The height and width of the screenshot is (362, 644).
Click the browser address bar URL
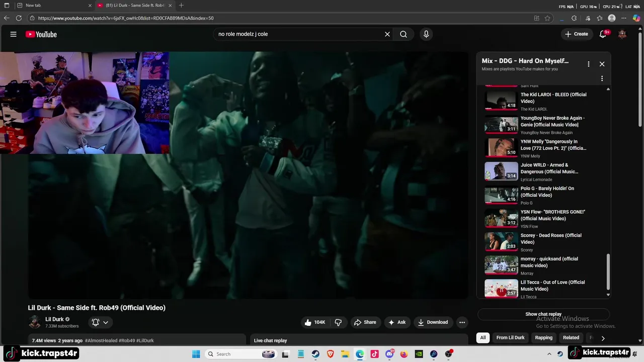pyautogui.click(x=126, y=18)
